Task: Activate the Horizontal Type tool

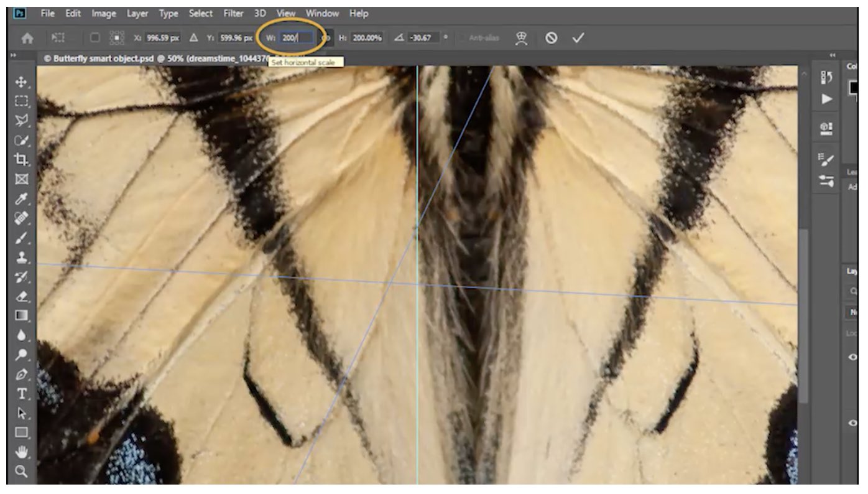Action: tap(22, 394)
